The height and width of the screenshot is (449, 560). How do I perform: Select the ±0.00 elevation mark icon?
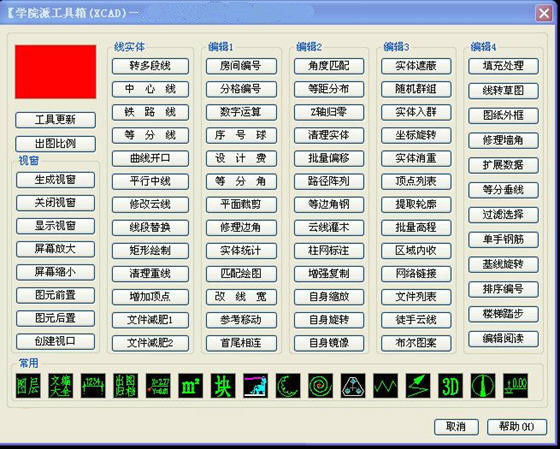[x=516, y=386]
